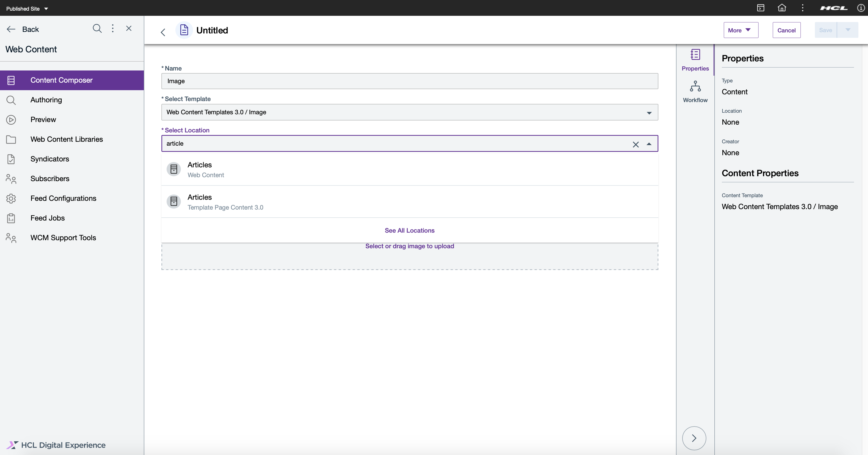This screenshot has height=455, width=868.
Task: Click into the Name input field
Action: 409,81
